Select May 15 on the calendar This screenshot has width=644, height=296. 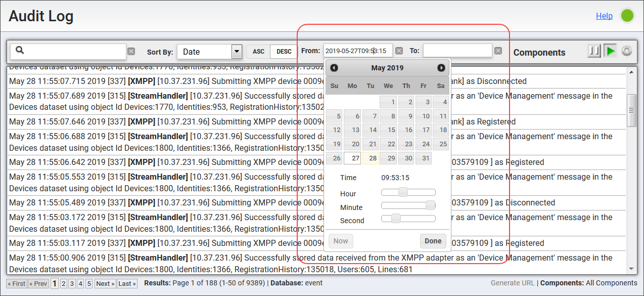point(388,130)
